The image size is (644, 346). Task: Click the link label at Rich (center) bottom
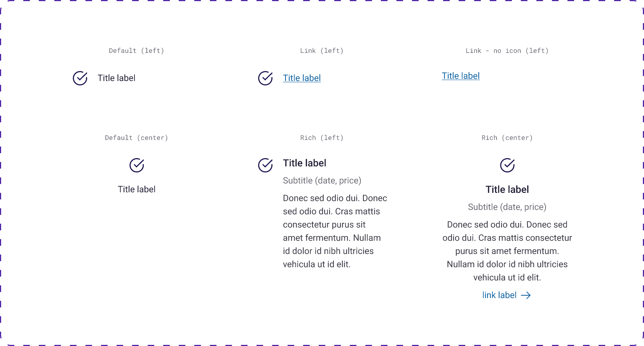point(500,295)
